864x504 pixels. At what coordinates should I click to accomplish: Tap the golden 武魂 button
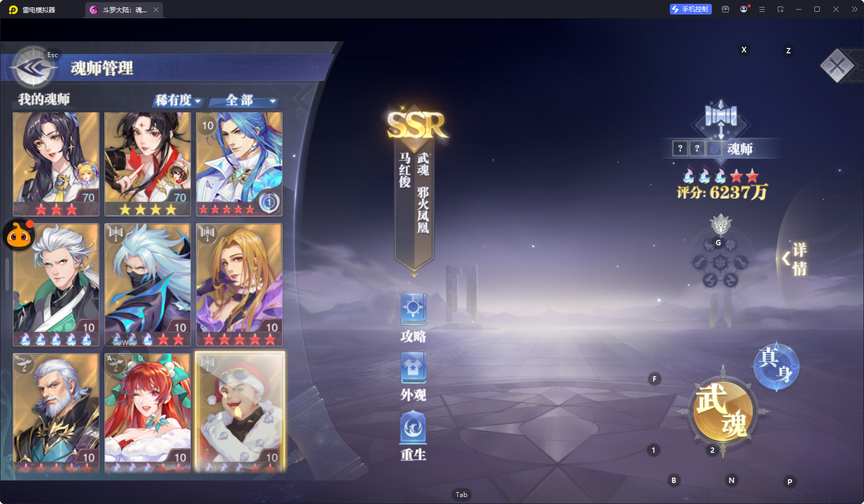[x=723, y=411]
